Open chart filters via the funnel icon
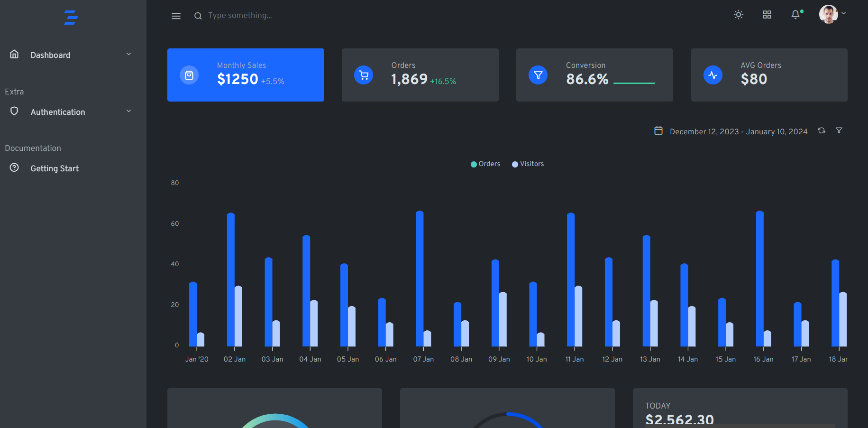 pyautogui.click(x=839, y=130)
